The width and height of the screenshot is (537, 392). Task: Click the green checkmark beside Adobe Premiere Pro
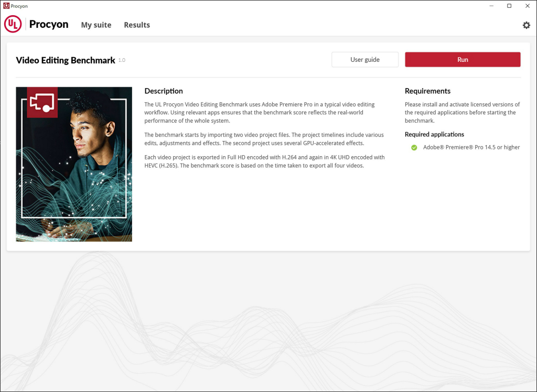pos(414,148)
